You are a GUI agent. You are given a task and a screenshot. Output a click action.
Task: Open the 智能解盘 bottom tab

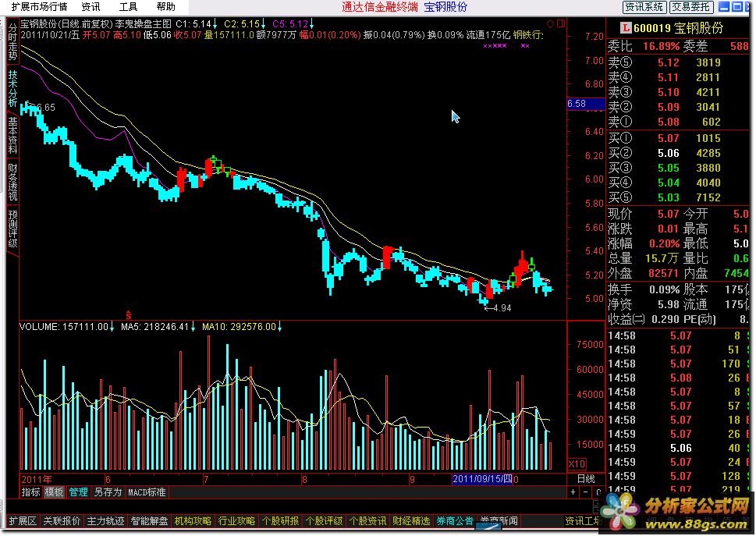(150, 521)
